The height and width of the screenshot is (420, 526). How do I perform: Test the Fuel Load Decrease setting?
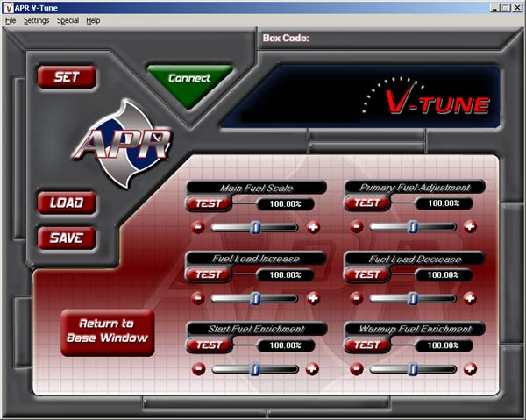pos(367,274)
